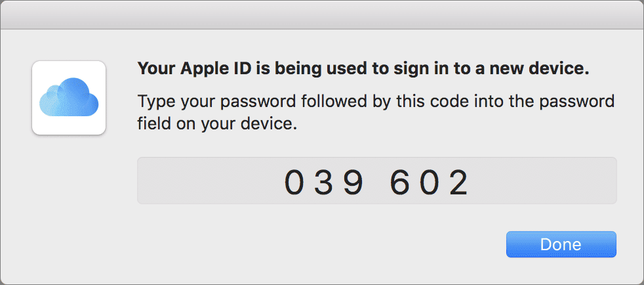The width and height of the screenshot is (644, 285).
Task: Click the final digit 2 in the code
Action: (459, 182)
